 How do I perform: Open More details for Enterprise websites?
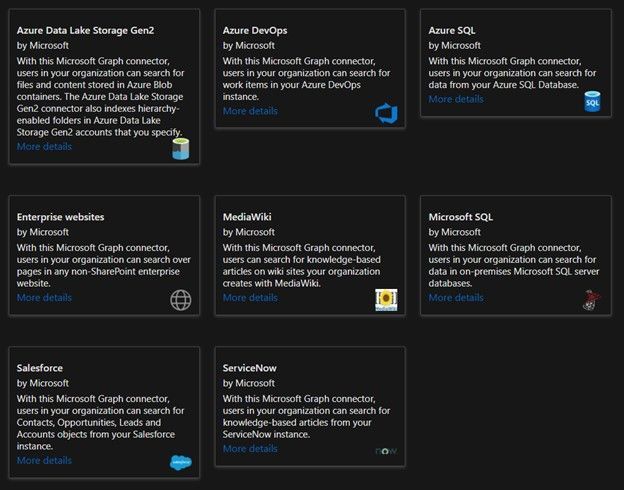[x=44, y=297]
